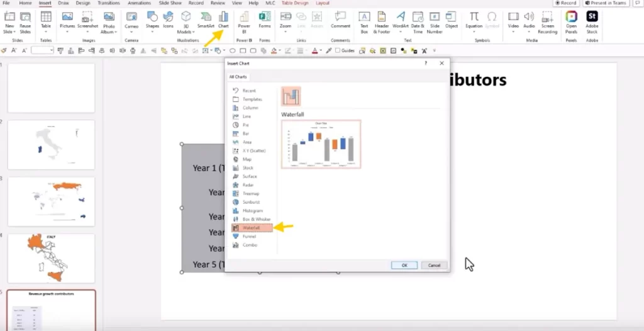Switch to the Home ribbon tab
The height and width of the screenshot is (331, 644).
(25, 3)
